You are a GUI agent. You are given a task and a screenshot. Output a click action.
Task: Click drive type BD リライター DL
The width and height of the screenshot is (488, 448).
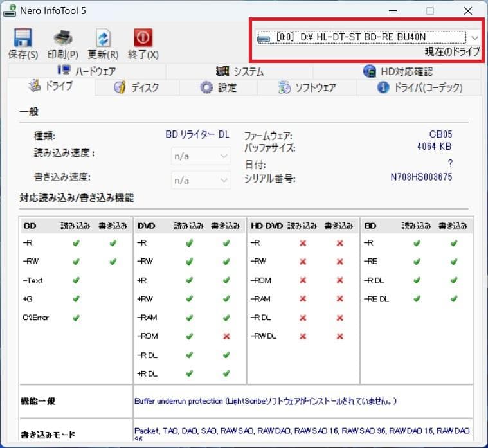197,134
